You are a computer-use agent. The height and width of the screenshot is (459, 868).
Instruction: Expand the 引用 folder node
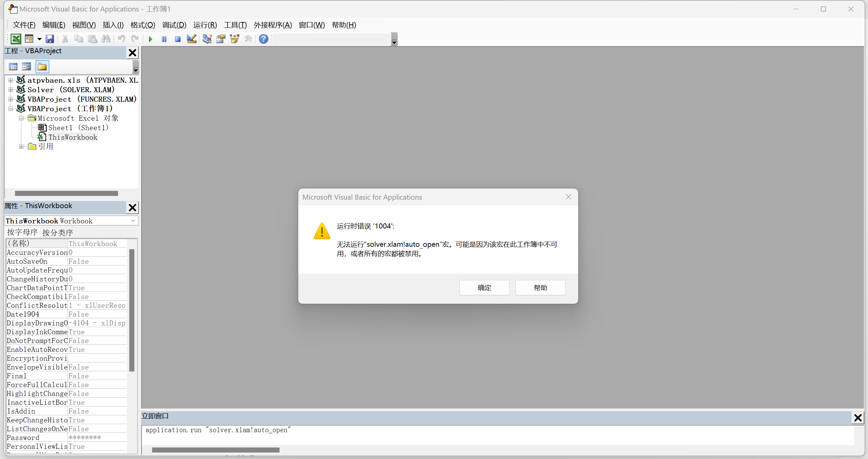coord(21,147)
